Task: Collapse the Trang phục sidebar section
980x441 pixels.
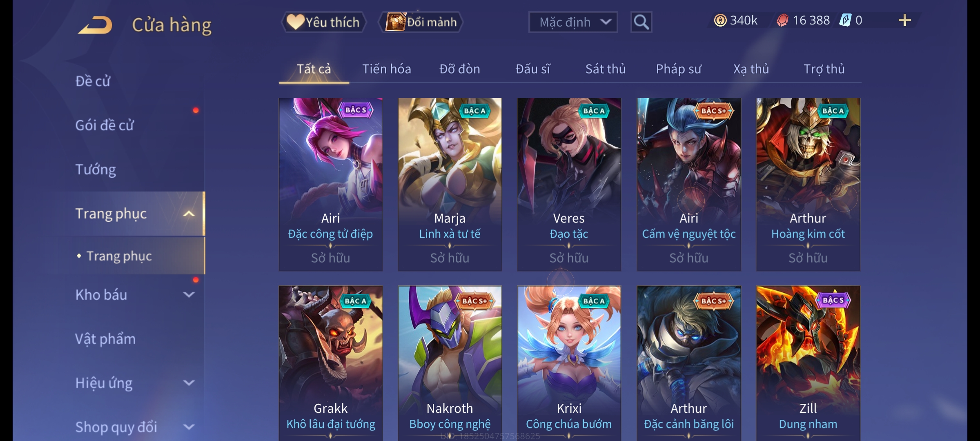Action: [x=189, y=214]
